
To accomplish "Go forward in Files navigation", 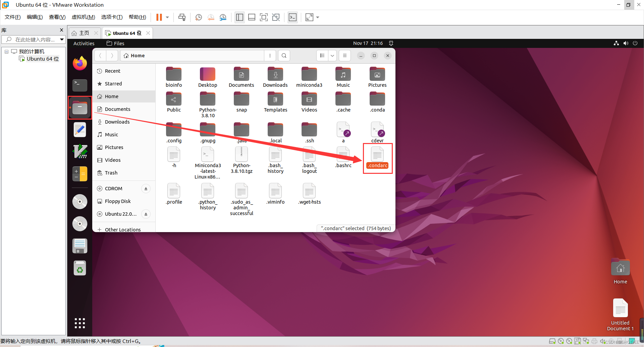I will 112,56.
